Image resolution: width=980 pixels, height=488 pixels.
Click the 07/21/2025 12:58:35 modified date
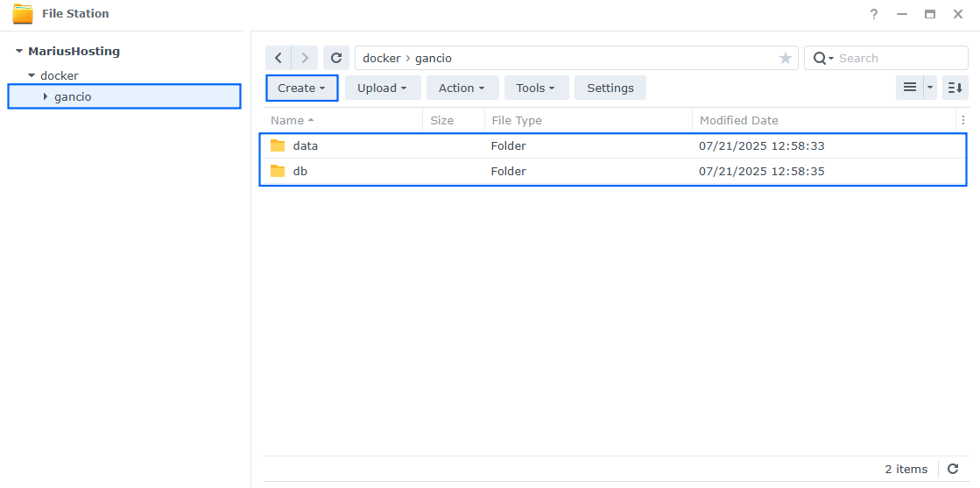pyautogui.click(x=762, y=171)
